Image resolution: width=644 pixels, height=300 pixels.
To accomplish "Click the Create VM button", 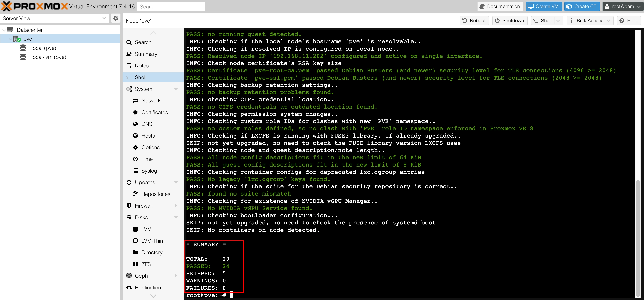I will [543, 7].
